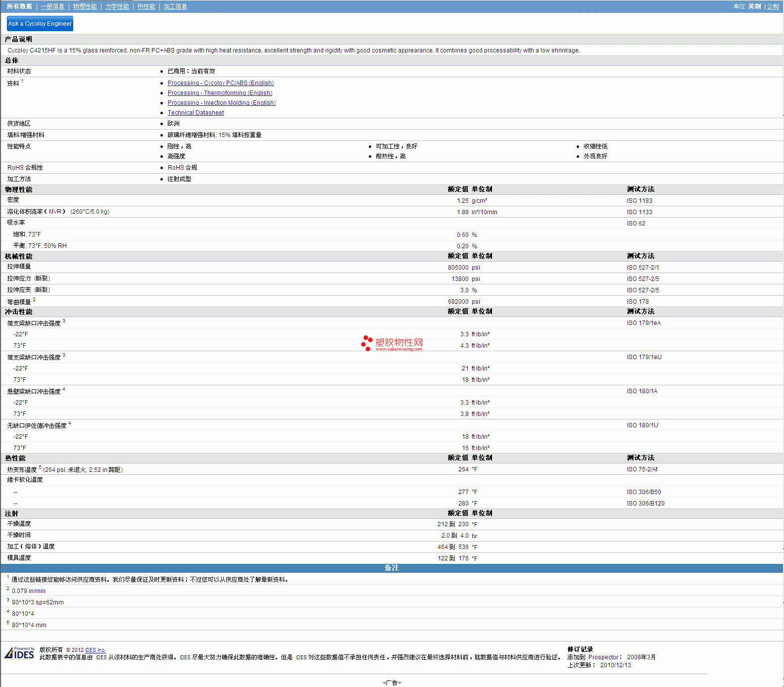Click the Prospector link in revision history

click(x=603, y=657)
